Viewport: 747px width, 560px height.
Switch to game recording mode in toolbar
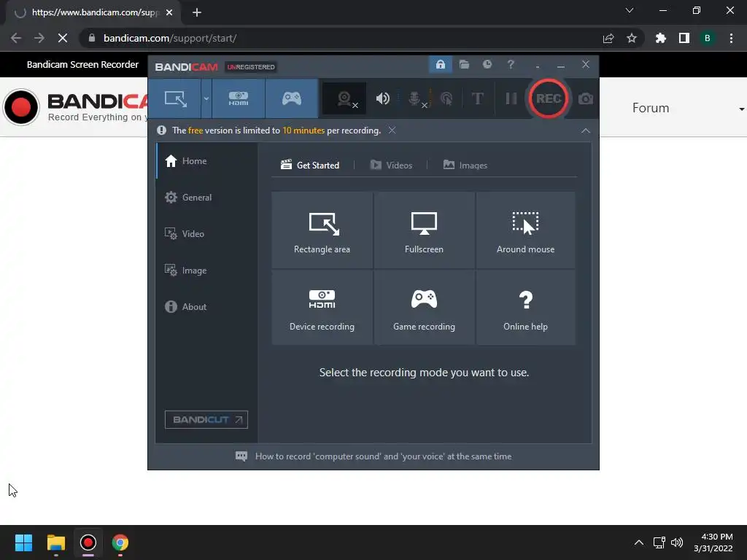point(292,98)
